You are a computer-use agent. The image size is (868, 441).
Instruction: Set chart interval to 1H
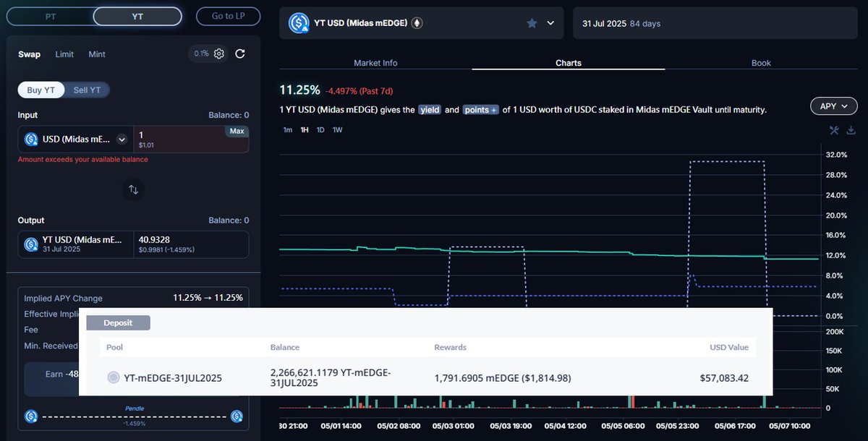pos(305,130)
